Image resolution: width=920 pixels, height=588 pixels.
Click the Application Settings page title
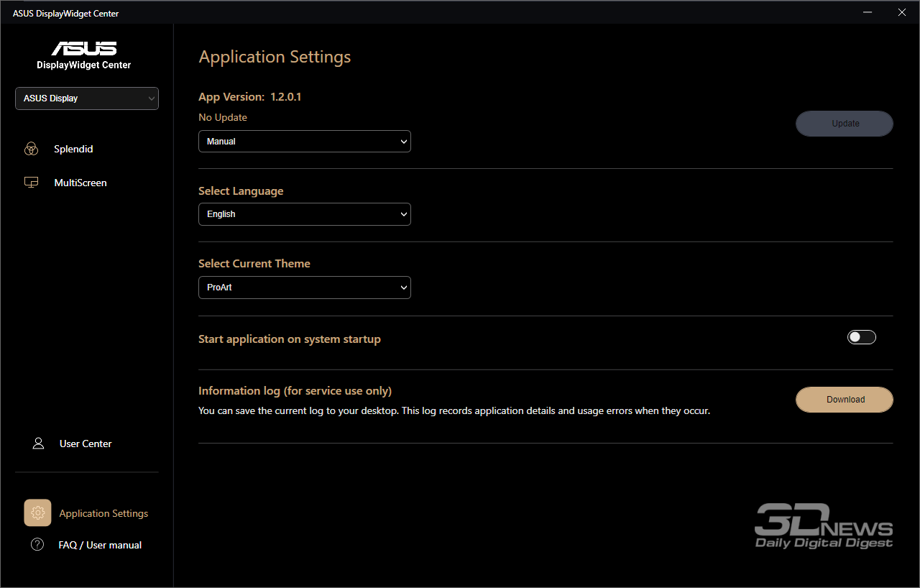[275, 57]
